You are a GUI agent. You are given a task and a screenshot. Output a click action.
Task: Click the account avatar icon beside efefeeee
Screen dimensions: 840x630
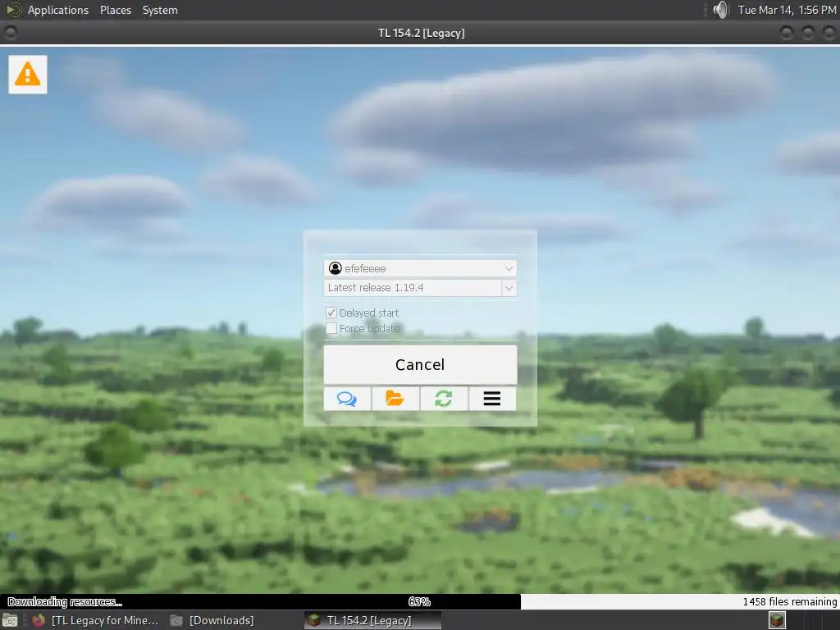pyautogui.click(x=336, y=268)
